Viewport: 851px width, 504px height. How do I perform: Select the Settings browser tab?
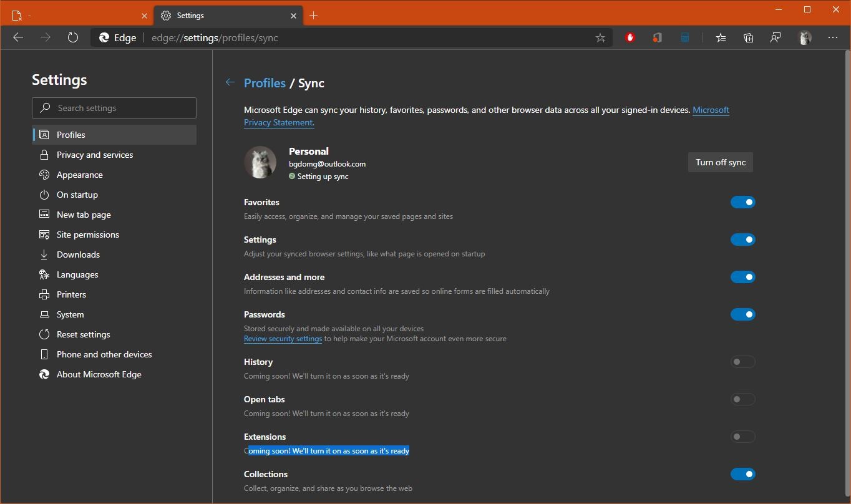(228, 16)
